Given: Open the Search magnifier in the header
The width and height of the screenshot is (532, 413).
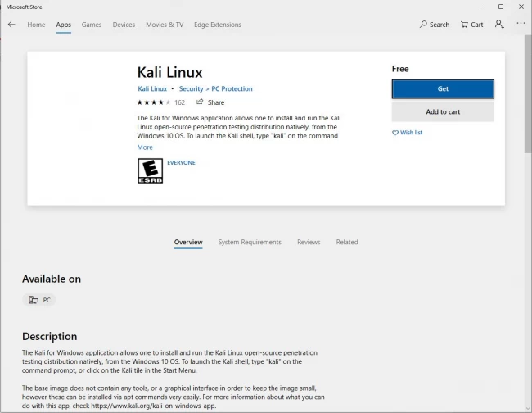Looking at the screenshot, I should coord(435,25).
